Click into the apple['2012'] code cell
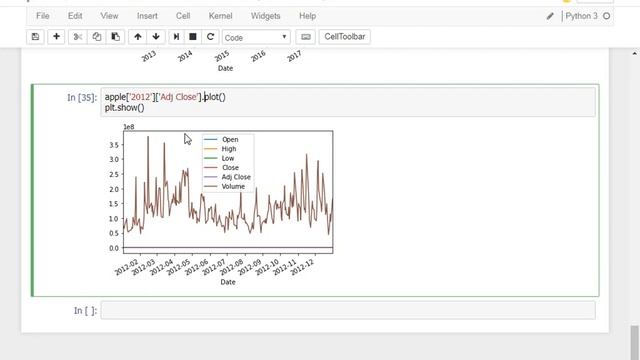 click(348, 102)
